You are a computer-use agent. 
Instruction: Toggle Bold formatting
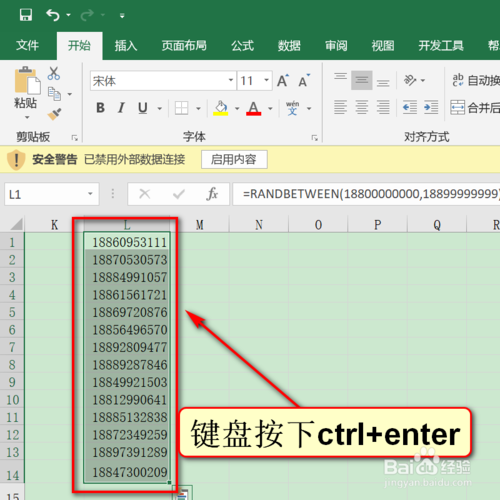[x=100, y=108]
